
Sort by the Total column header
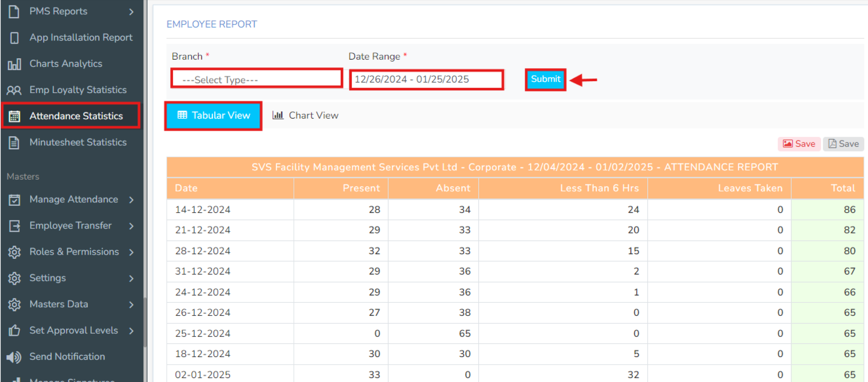click(x=828, y=188)
